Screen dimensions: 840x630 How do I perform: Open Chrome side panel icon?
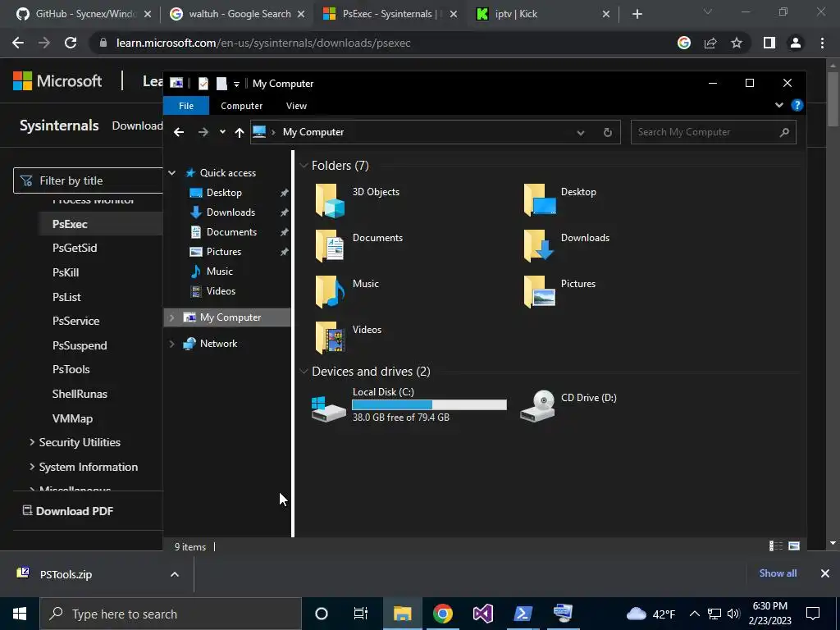coord(769,43)
